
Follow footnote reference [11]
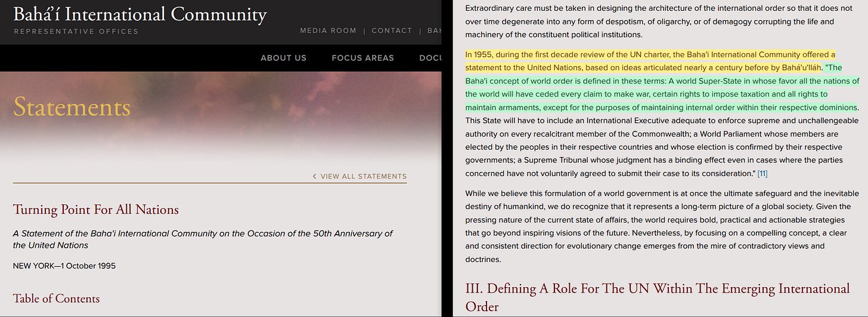point(762,174)
